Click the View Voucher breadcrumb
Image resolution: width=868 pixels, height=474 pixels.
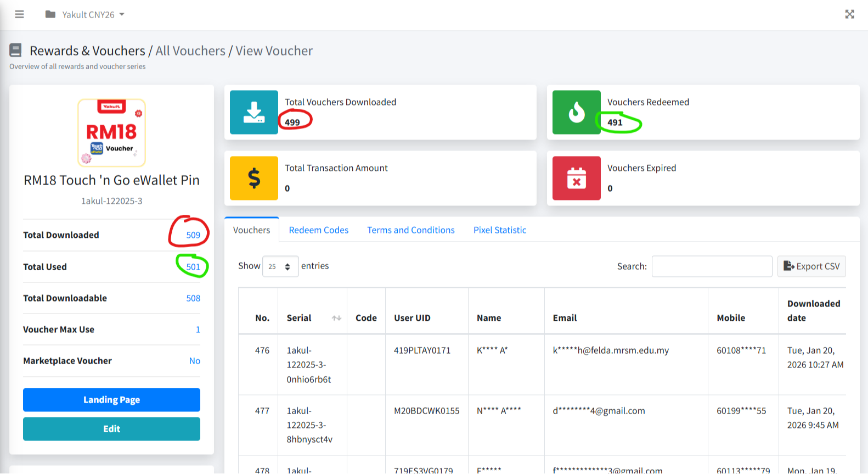click(x=274, y=51)
